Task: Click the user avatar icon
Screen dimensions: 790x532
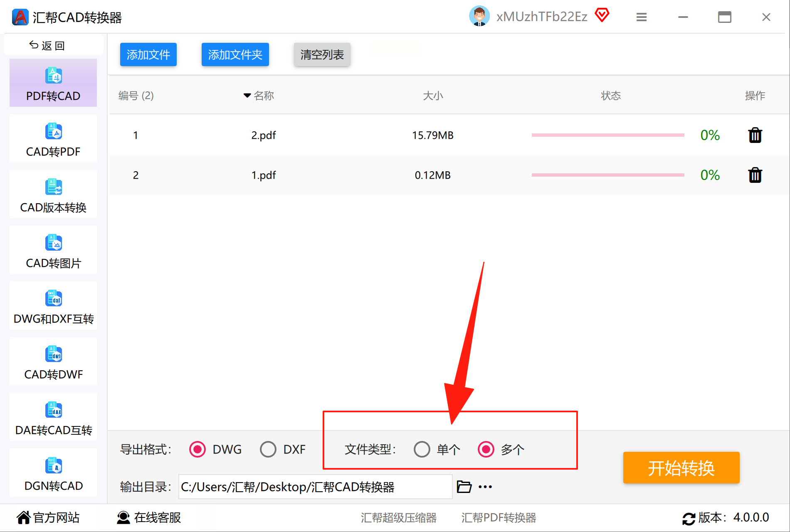Action: [x=479, y=16]
